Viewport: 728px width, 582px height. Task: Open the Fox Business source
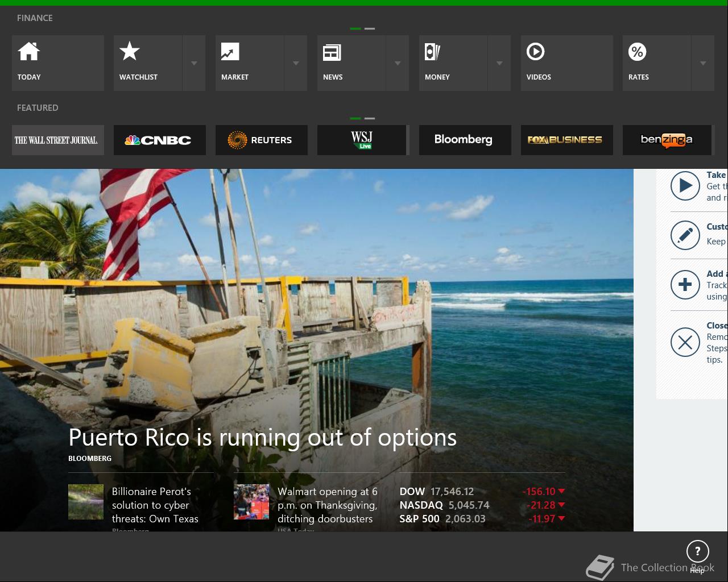(x=567, y=140)
